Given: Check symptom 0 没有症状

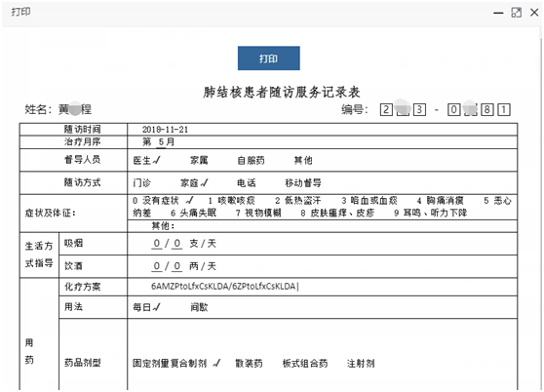Looking at the screenshot, I should (x=156, y=201).
